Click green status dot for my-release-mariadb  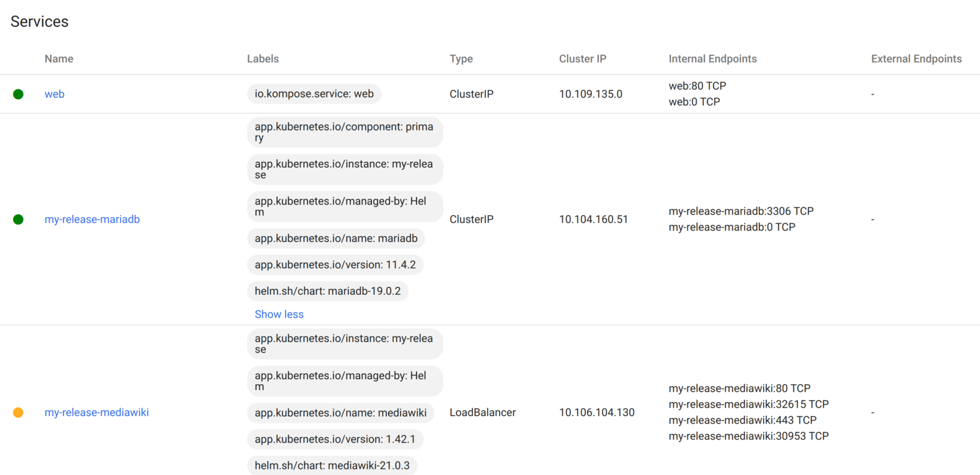tap(18, 219)
